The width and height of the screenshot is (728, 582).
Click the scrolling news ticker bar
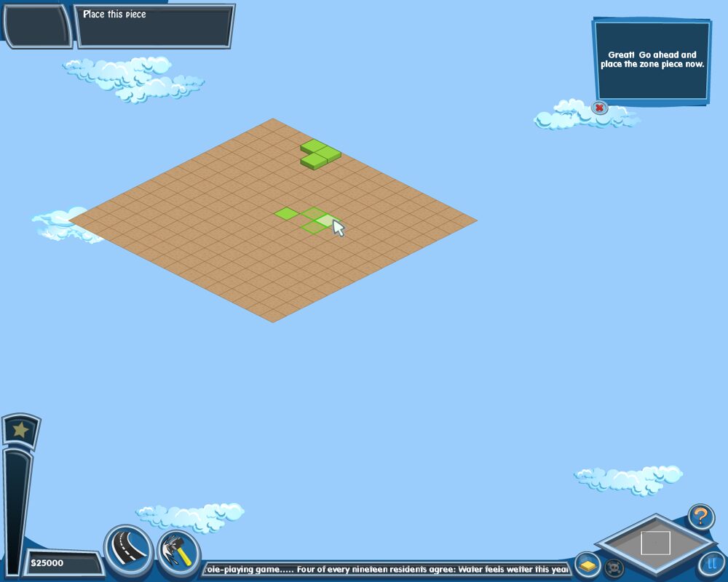coord(386,569)
